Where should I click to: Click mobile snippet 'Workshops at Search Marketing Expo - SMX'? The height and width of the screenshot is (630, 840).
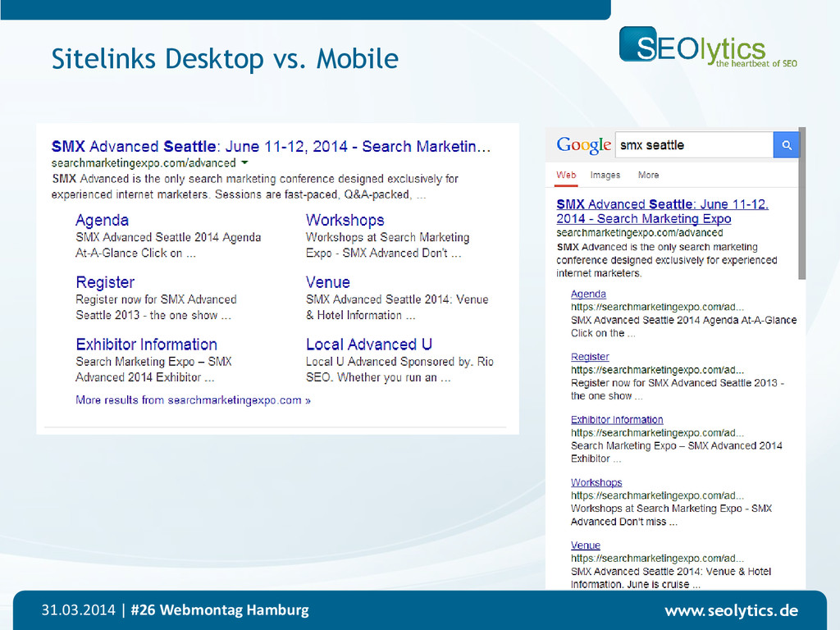point(671,509)
